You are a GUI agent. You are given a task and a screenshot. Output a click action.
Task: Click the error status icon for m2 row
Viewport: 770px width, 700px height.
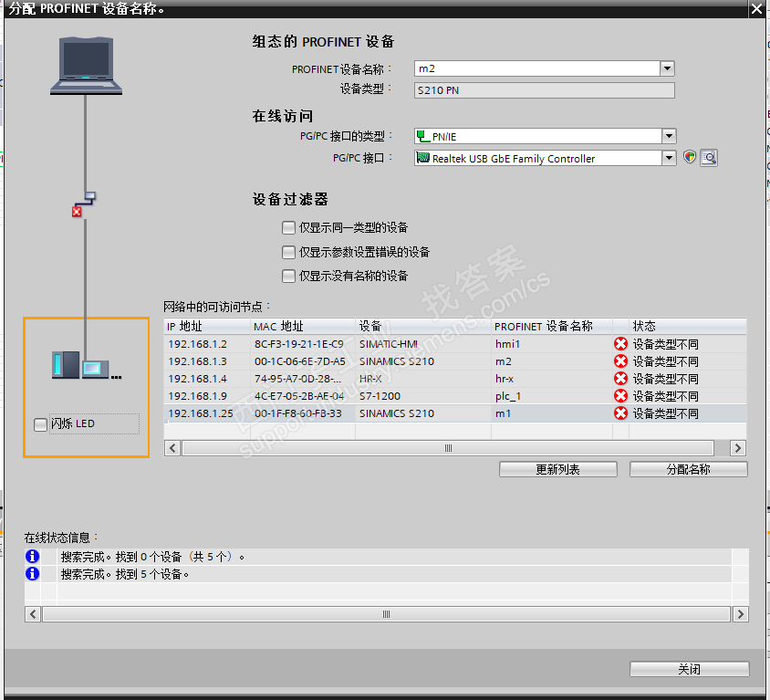point(620,361)
